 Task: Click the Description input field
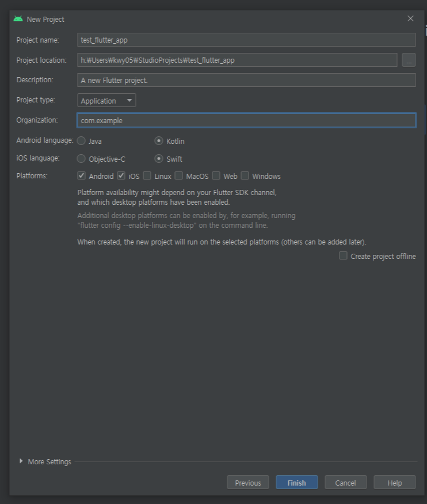coord(246,80)
